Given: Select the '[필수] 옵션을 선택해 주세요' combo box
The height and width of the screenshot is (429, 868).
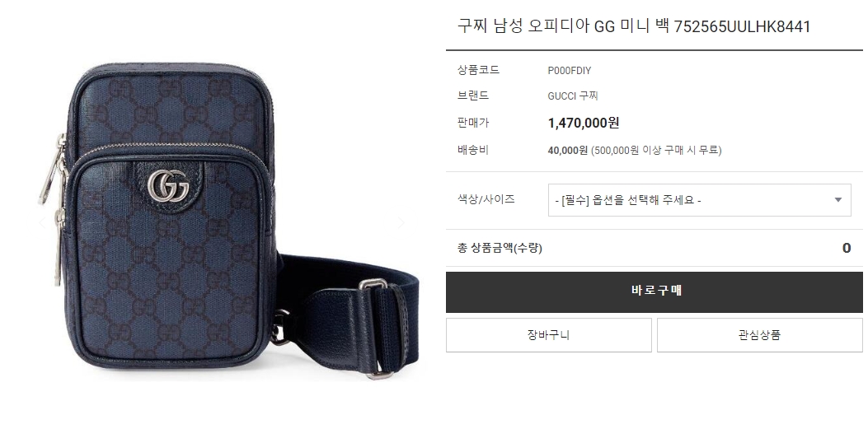Looking at the screenshot, I should pos(699,200).
